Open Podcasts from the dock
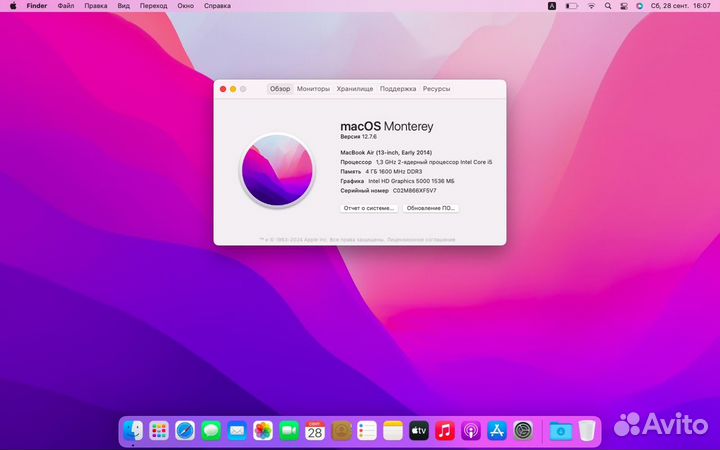 point(471,431)
